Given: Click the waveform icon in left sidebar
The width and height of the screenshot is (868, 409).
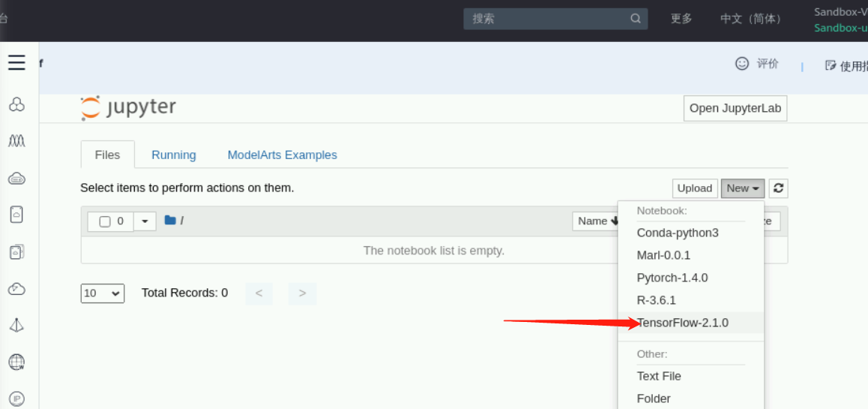Looking at the screenshot, I should (16, 141).
